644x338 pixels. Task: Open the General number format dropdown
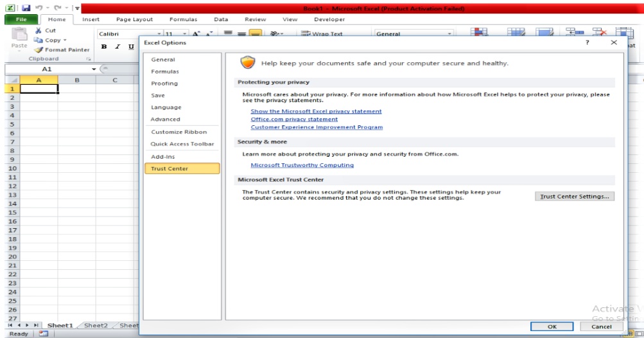(x=449, y=33)
